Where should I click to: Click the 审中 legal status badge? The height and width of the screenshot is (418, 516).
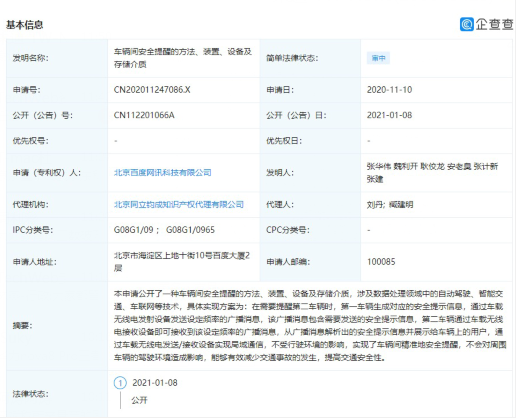click(378, 58)
